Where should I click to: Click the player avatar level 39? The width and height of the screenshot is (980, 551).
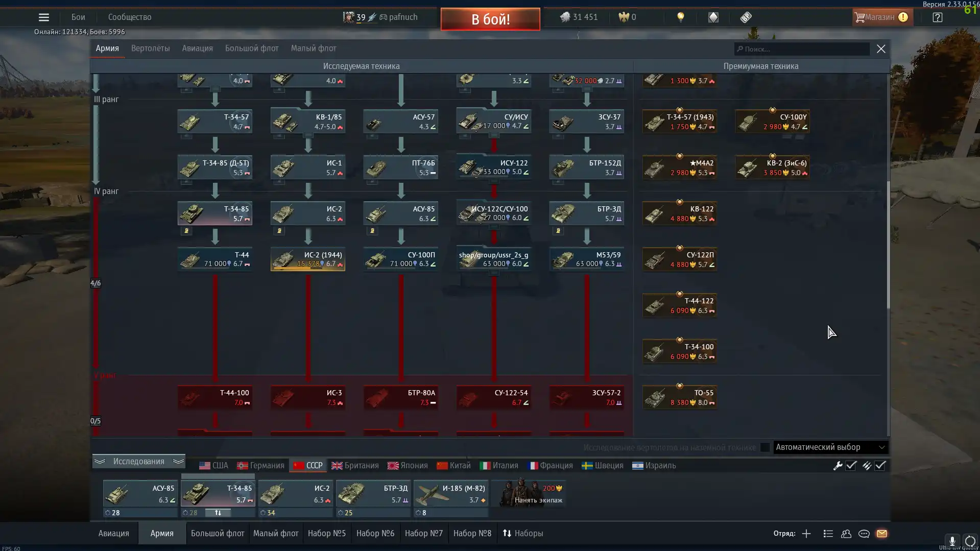coord(348,17)
